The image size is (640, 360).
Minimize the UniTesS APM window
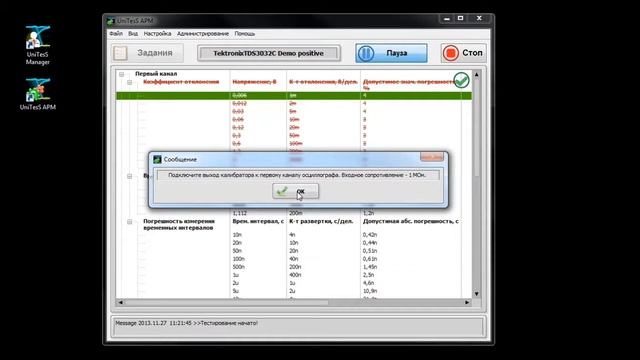coord(447,19)
